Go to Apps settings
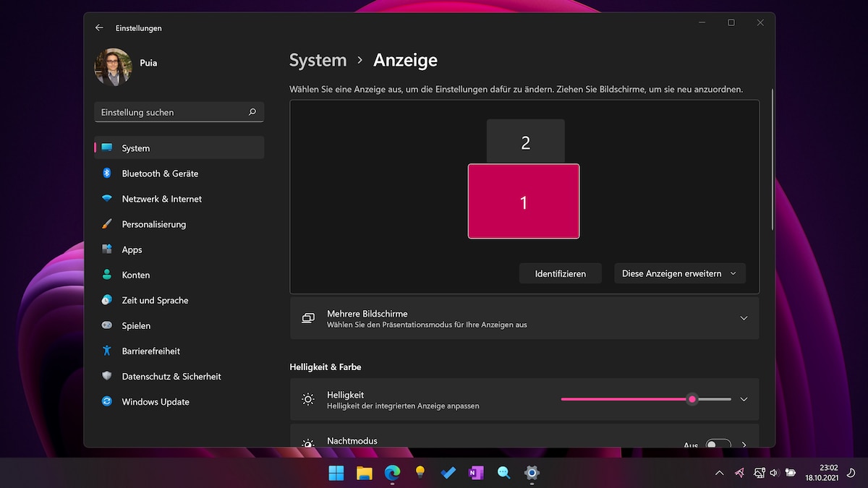 (x=133, y=249)
